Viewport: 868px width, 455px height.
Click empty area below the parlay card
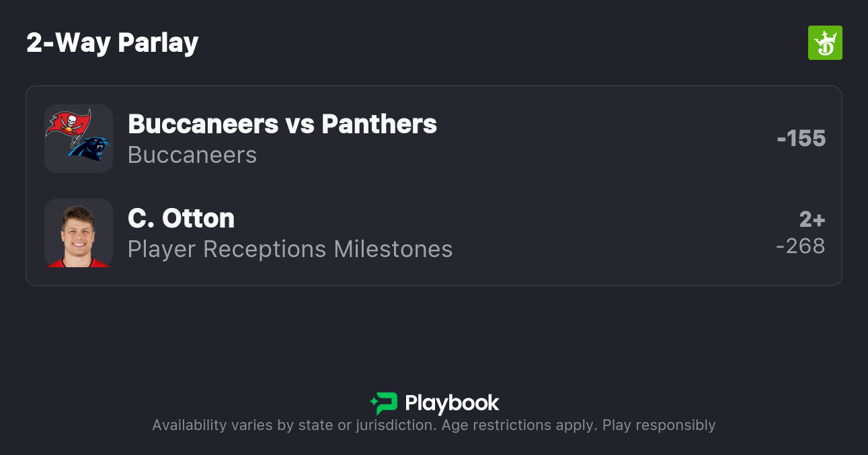pyautogui.click(x=434, y=330)
